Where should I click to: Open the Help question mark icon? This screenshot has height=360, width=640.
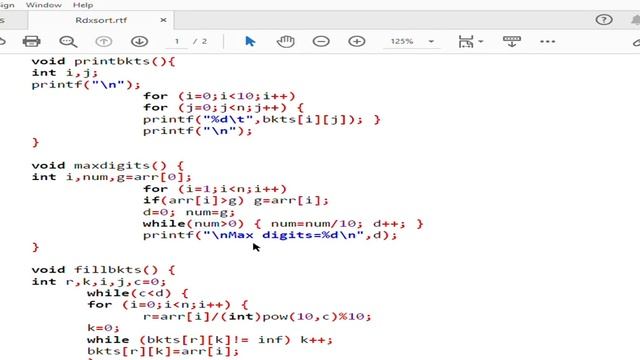pyautogui.click(x=604, y=20)
